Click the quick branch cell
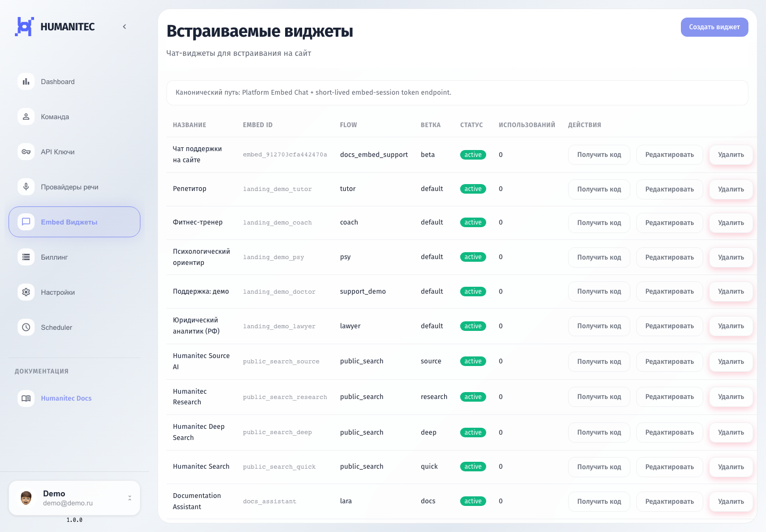The image size is (766, 532). pyautogui.click(x=429, y=467)
